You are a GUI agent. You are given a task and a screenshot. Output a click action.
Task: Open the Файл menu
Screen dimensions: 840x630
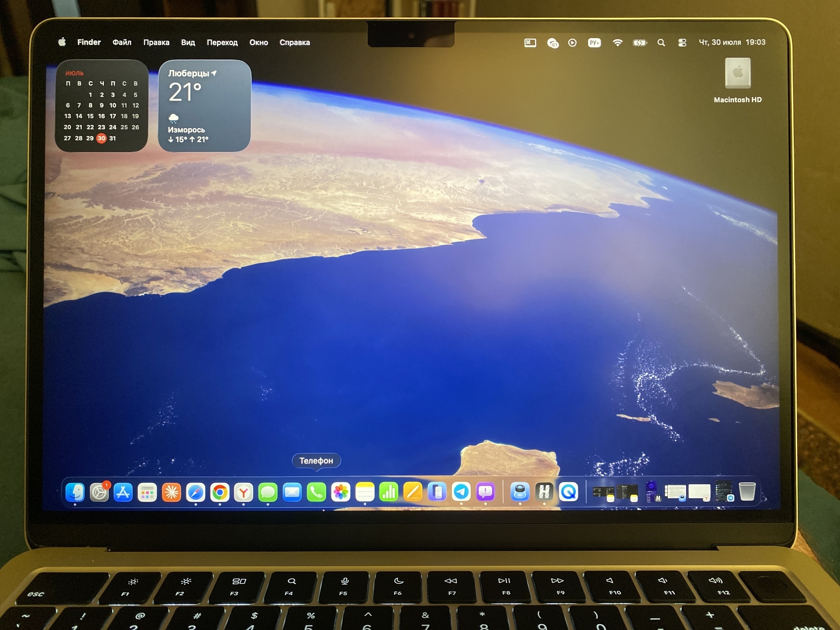click(122, 42)
